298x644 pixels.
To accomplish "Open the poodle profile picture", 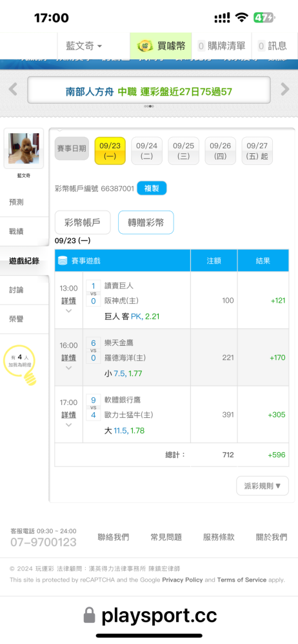I will point(23,148).
